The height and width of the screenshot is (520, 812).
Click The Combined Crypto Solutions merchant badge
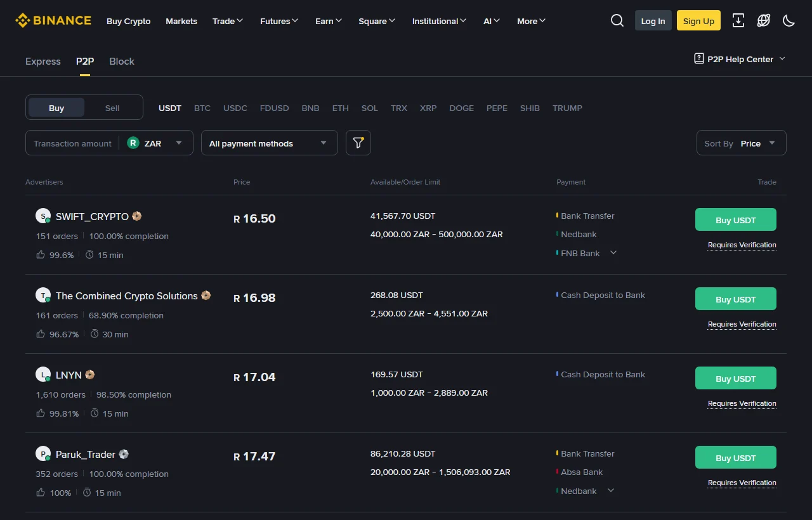[x=206, y=296]
